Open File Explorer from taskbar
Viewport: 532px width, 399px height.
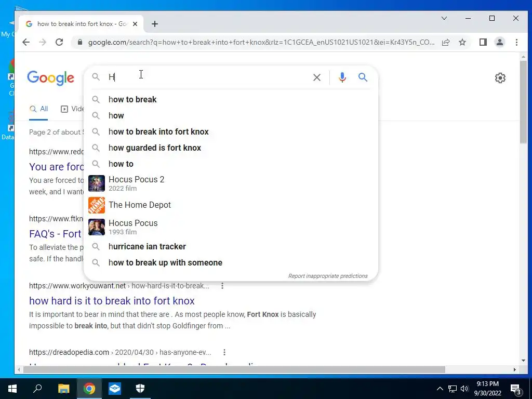click(x=63, y=389)
